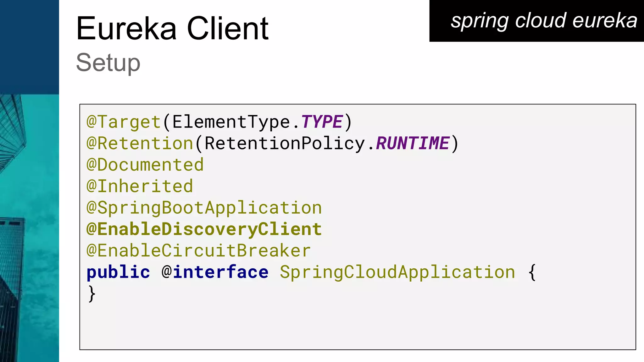Click the 'Setup' subtitle
This screenshot has height=362, width=644.
108,63
